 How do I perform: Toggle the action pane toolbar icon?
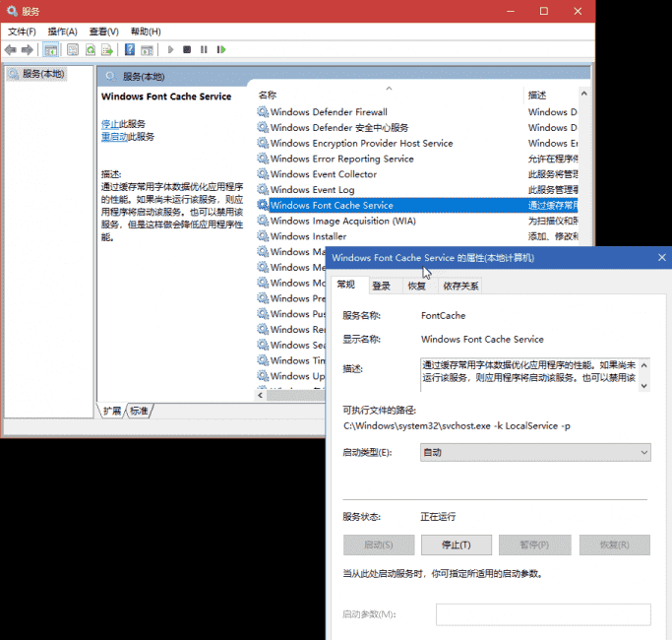pyautogui.click(x=147, y=50)
